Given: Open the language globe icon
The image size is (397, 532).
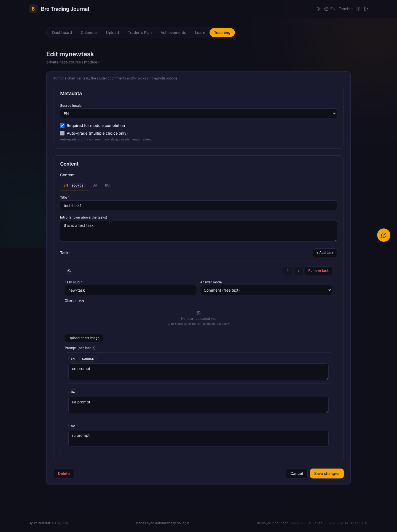Looking at the screenshot, I should (326, 9).
